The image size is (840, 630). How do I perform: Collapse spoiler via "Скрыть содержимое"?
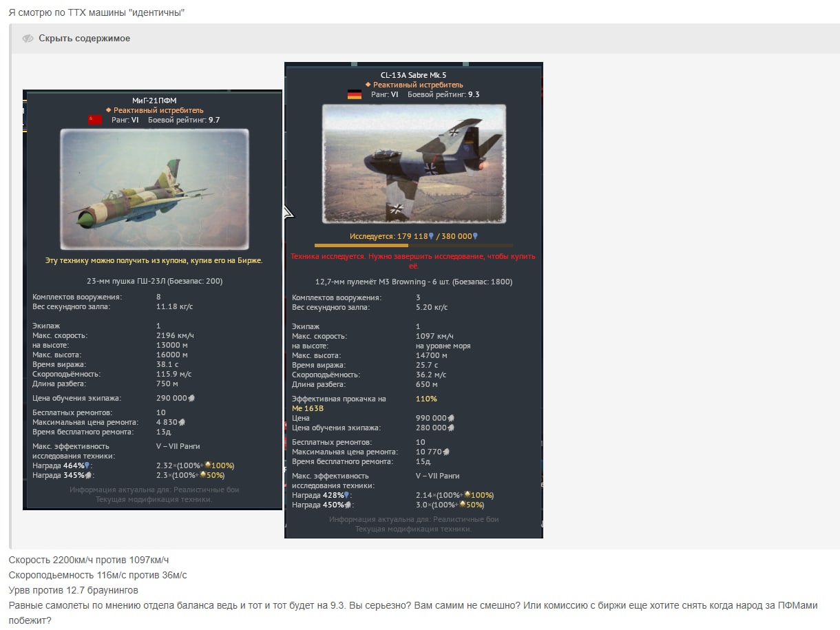tap(84, 39)
